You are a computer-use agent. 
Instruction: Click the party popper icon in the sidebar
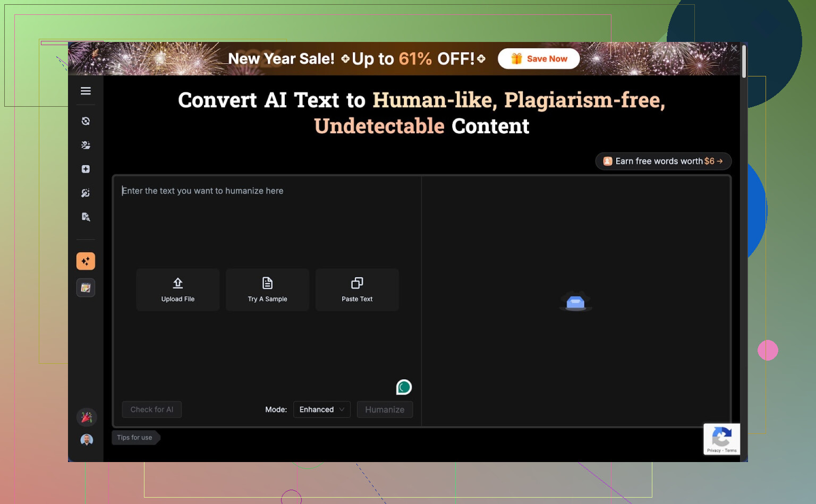(87, 417)
